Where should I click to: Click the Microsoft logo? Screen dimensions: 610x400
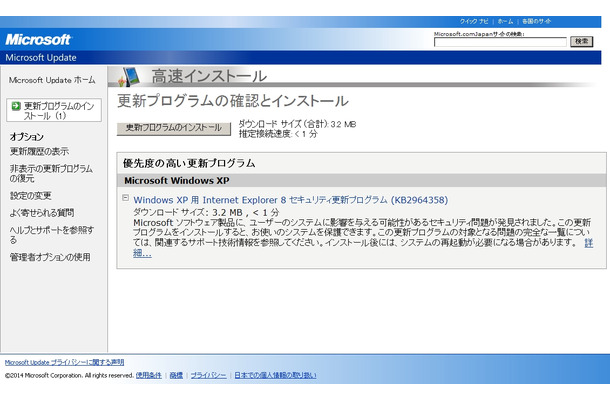tap(38, 39)
